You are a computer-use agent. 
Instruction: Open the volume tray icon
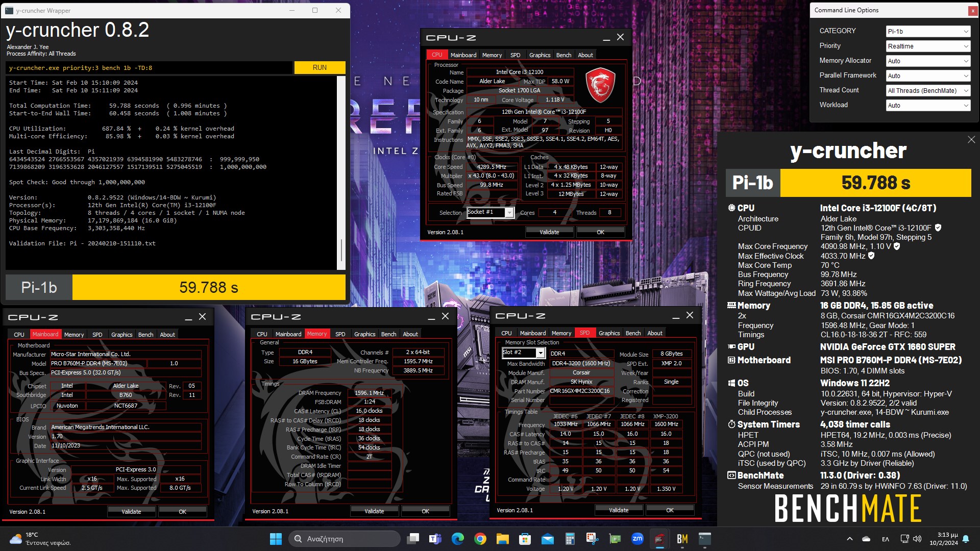917,539
